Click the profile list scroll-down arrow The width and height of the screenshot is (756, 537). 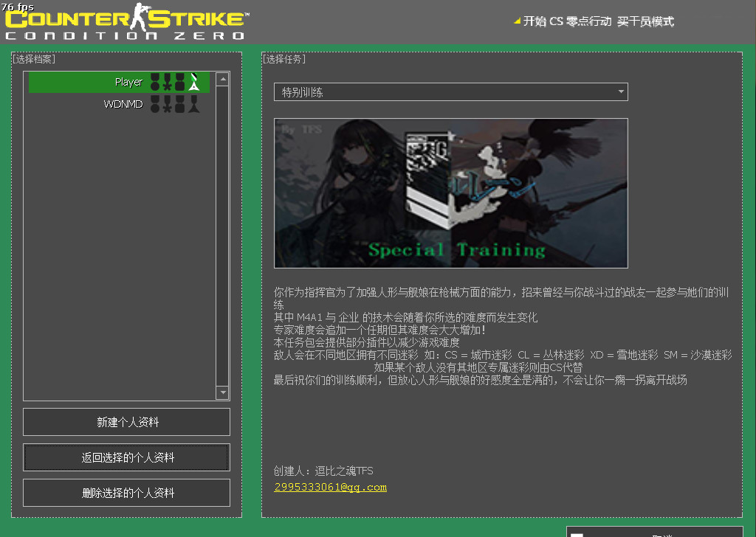(x=222, y=392)
